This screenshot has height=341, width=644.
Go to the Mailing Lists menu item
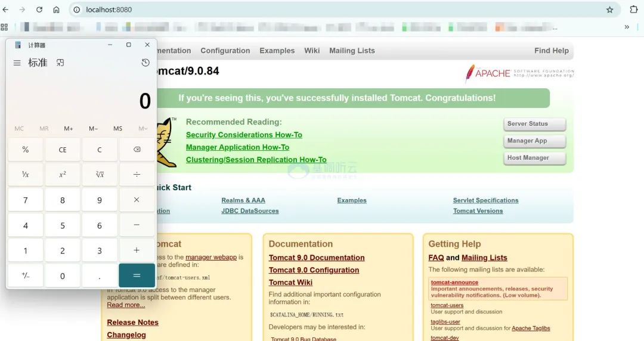pos(352,51)
